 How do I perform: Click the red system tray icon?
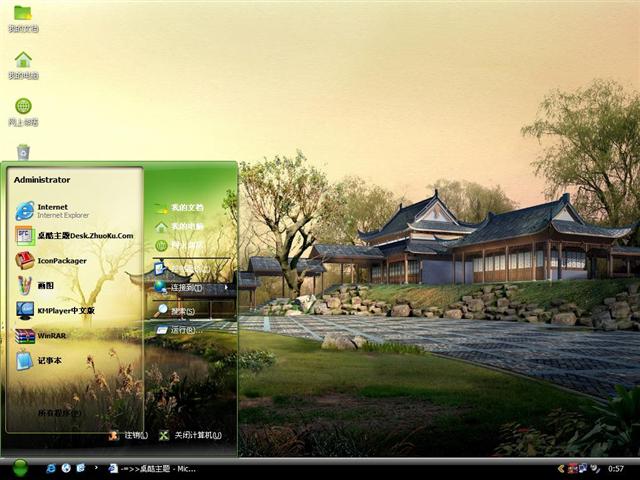pyautogui.click(x=572, y=468)
